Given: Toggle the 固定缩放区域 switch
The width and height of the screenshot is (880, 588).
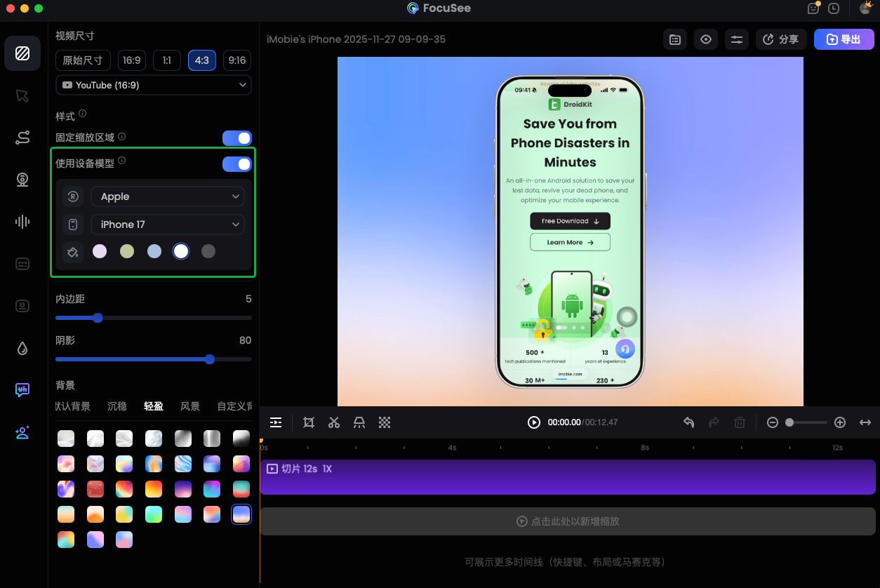Looking at the screenshot, I should (x=236, y=138).
